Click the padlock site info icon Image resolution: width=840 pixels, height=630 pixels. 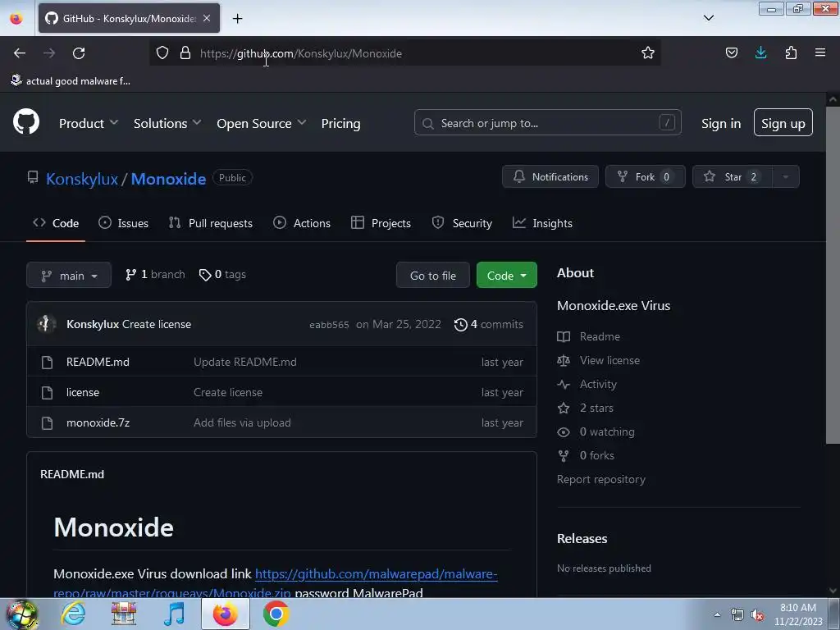click(x=185, y=53)
